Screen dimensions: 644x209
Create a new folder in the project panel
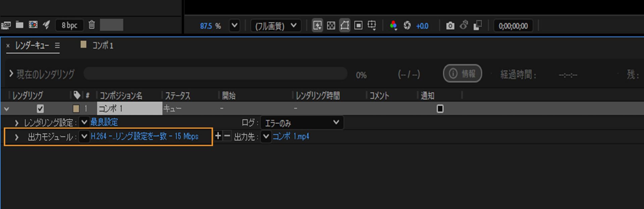[x=19, y=25]
